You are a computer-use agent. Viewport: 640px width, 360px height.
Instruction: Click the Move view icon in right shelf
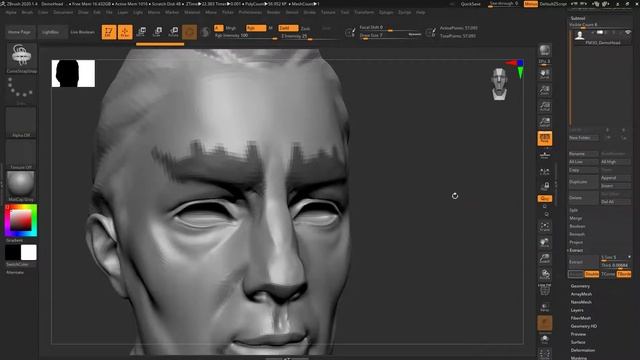pyautogui.click(x=544, y=242)
